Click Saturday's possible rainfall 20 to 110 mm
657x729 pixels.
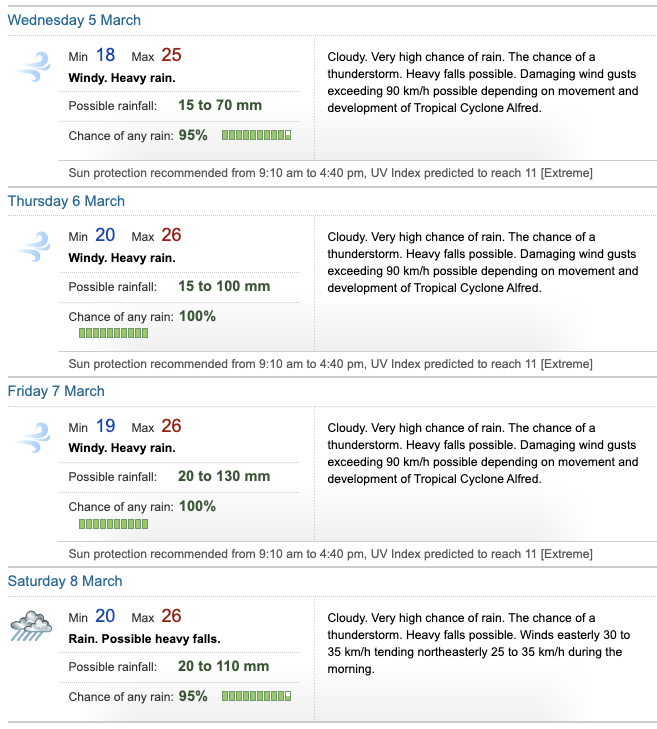click(223, 666)
